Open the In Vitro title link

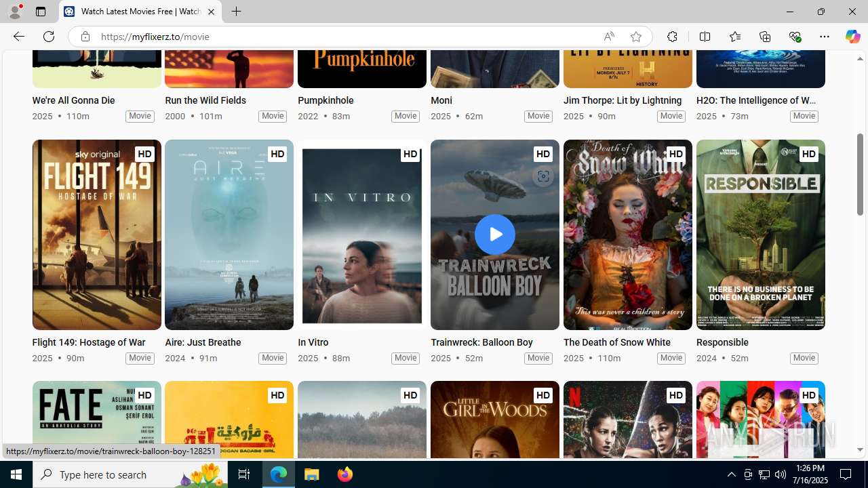pos(313,342)
